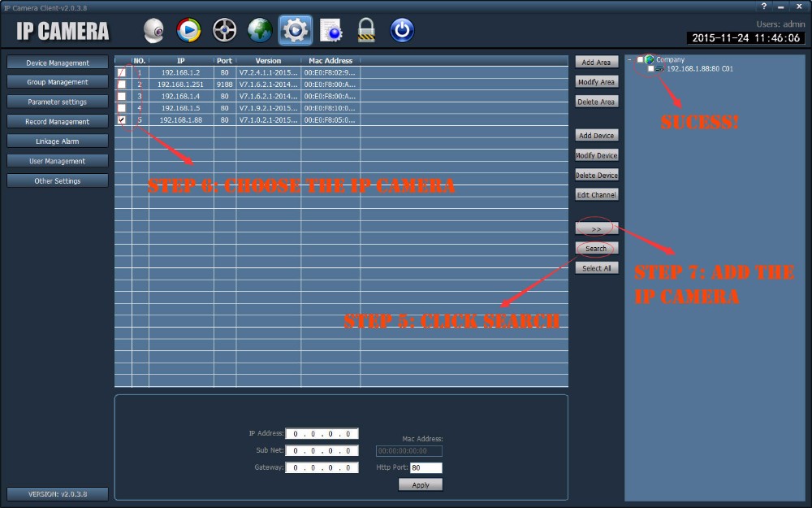
Task: Check the box for row 192.168.1.2
Action: point(122,72)
